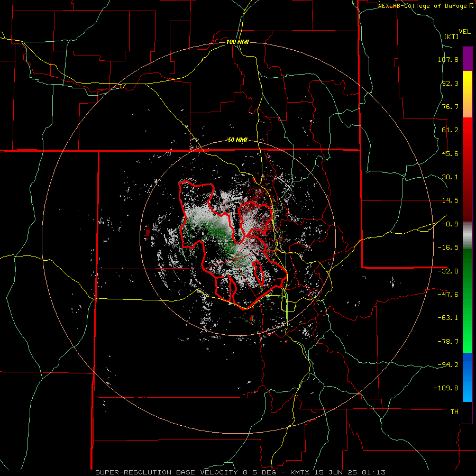Select the 61.2 scale value
Viewport: 476px width, 476px height.
click(450, 130)
